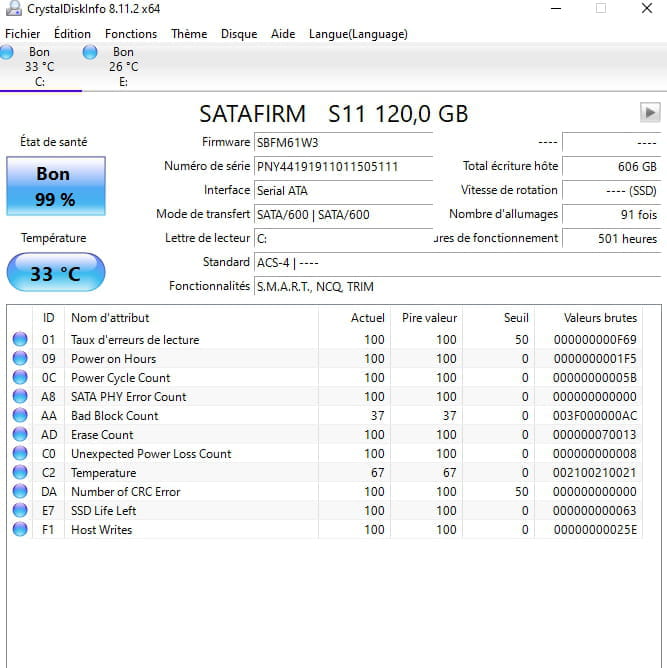Click the status orb for Power on Hours

[x=20, y=358]
